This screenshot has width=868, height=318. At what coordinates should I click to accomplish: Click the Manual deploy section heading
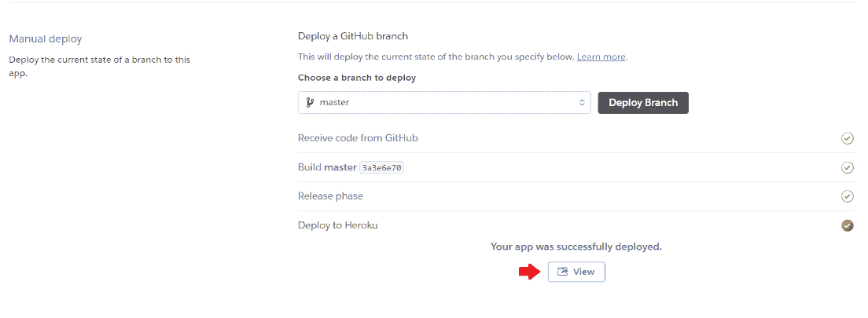(45, 38)
